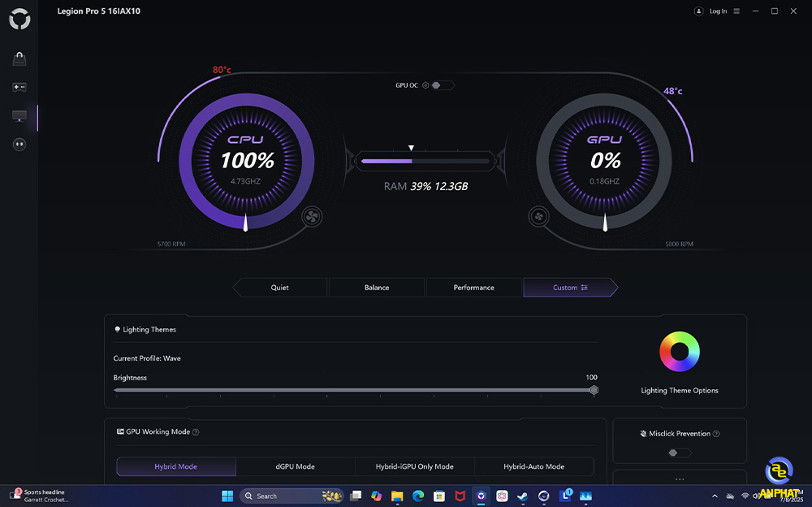Screen dimensions: 812x507
Task: Launch Copilot from the taskbar
Action: [377, 496]
